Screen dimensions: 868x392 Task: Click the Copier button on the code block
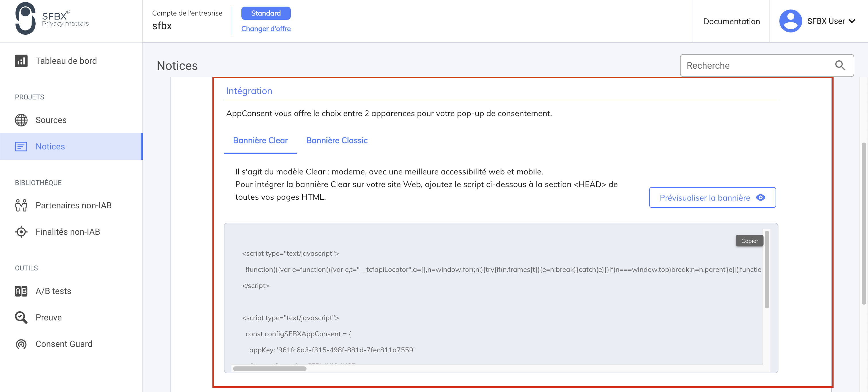coord(749,241)
